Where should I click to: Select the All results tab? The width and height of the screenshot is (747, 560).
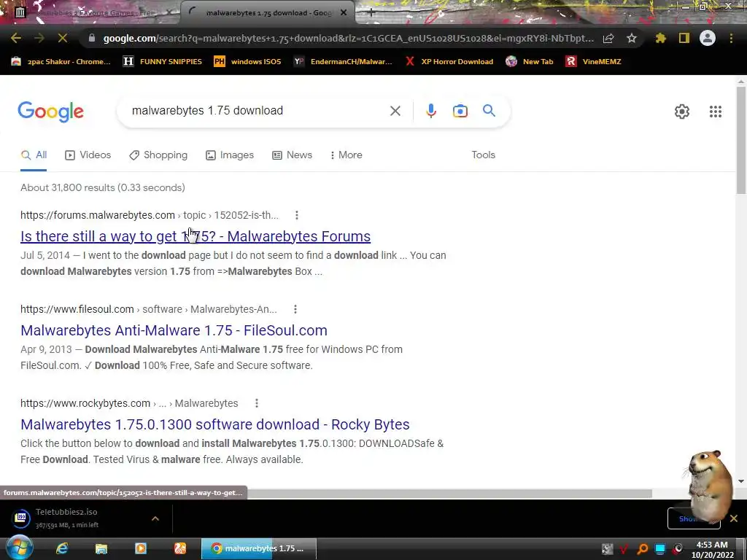[34, 155]
